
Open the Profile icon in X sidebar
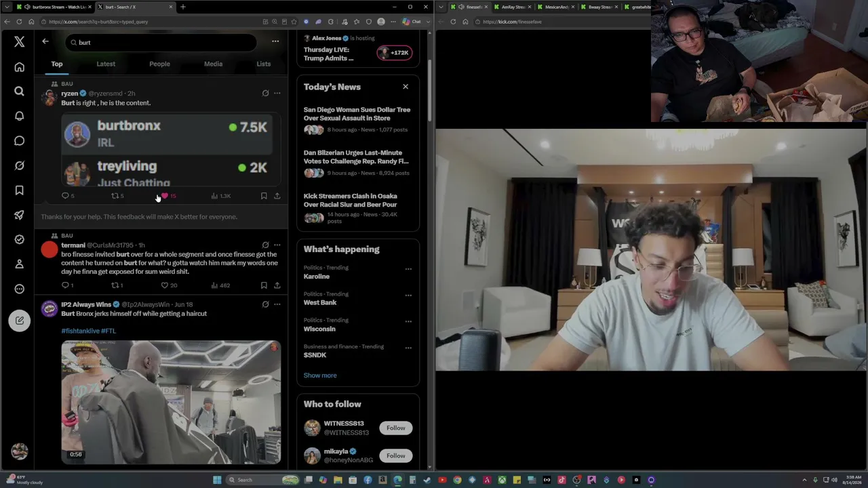point(19,264)
